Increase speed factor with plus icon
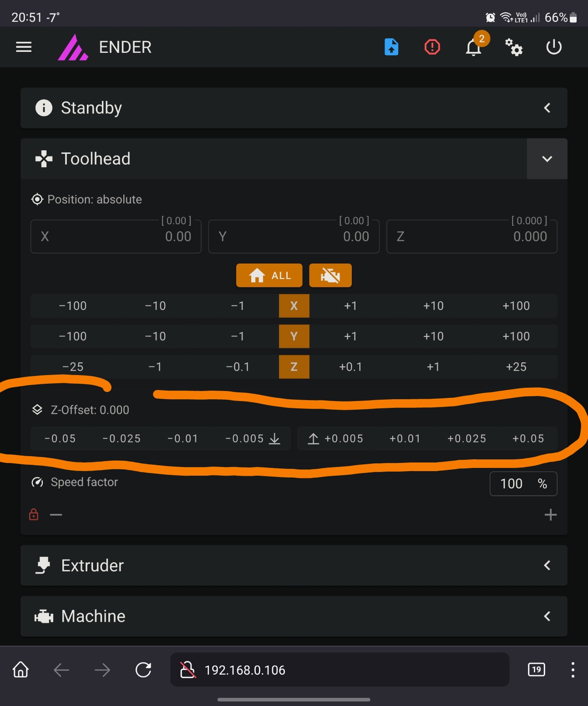This screenshot has width=588, height=706. tap(551, 515)
